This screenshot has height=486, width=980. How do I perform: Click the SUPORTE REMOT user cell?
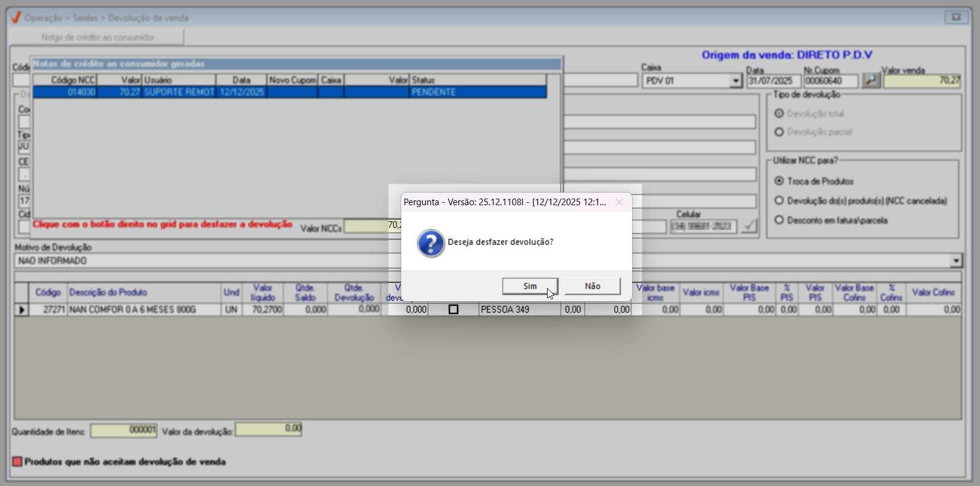point(179,92)
